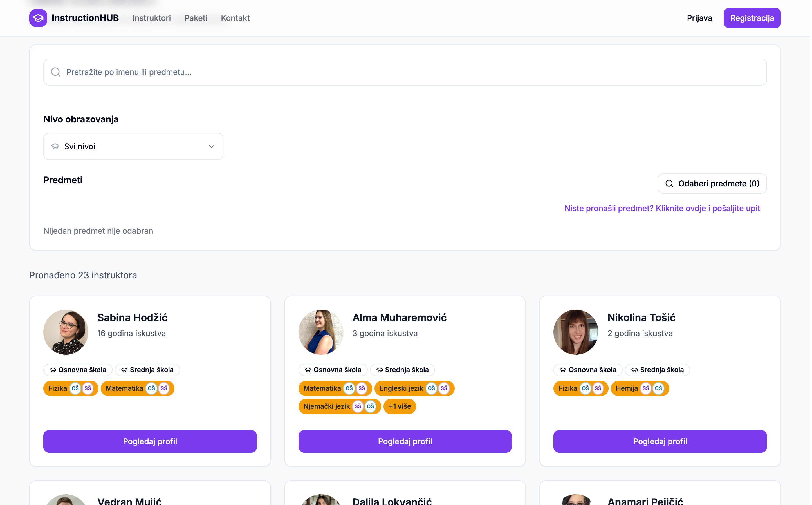View Sabina Hodžić's profile via Pogledaj profil
The height and width of the screenshot is (505, 812).
(150, 442)
